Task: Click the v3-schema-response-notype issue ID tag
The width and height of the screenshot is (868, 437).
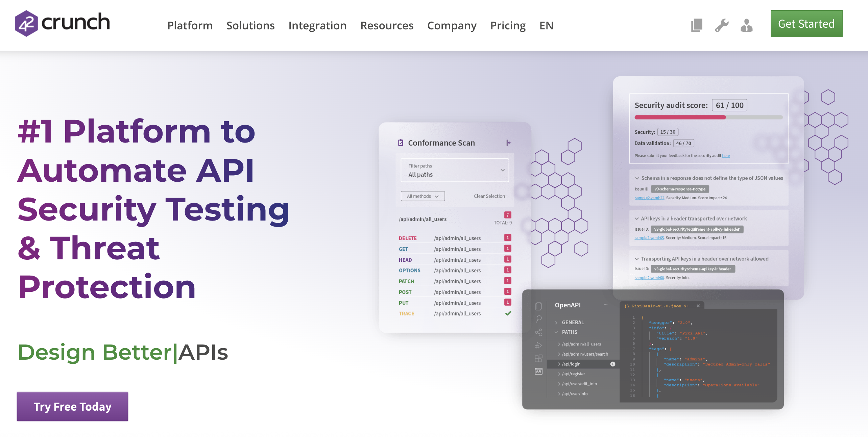Action: tap(680, 189)
